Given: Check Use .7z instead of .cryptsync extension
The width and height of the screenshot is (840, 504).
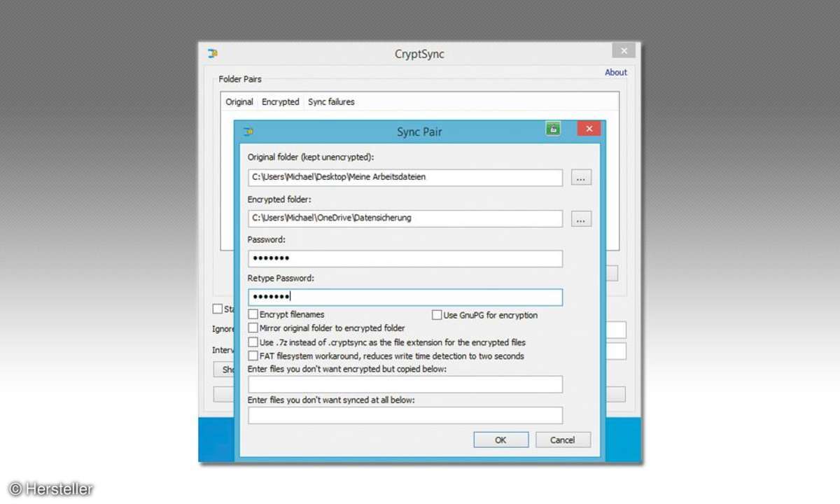Looking at the screenshot, I should [x=253, y=342].
